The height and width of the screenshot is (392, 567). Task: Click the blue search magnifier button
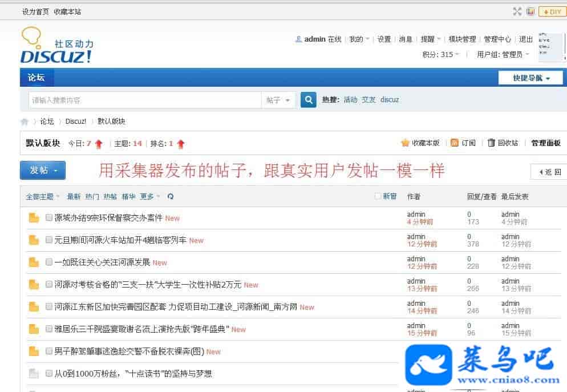pos(308,100)
